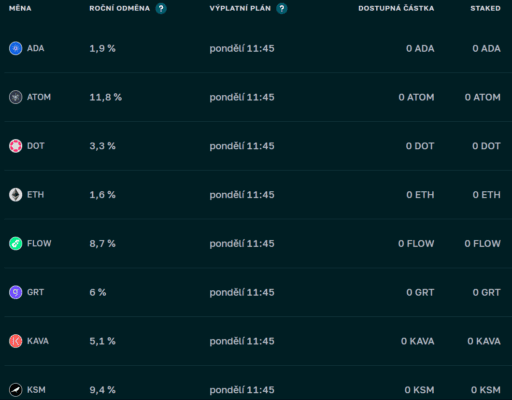Click the GRT coin icon
This screenshot has height=400, width=512.
point(15,292)
